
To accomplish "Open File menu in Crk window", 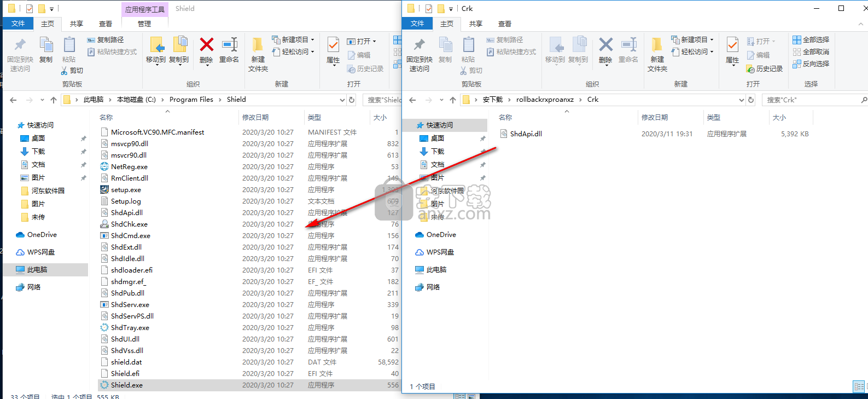I will [x=417, y=24].
